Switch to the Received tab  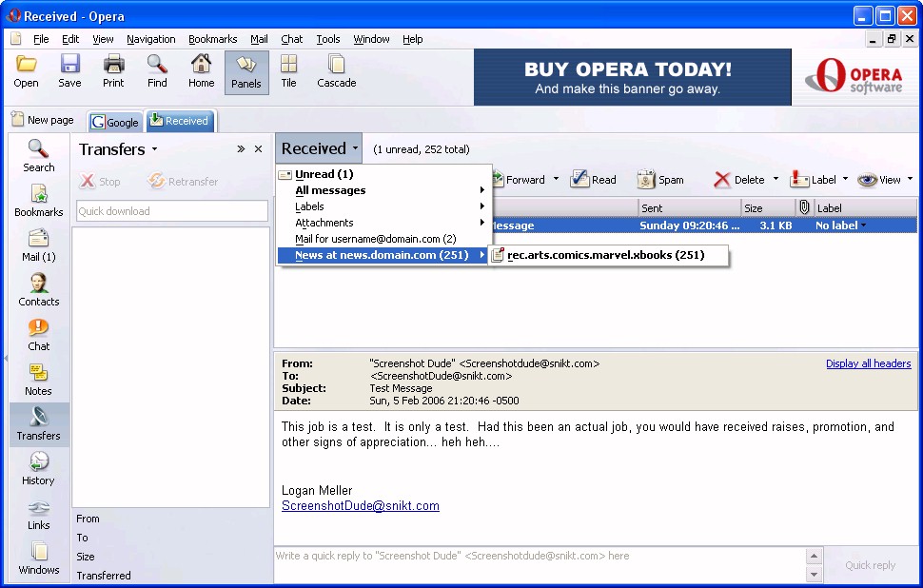(180, 121)
